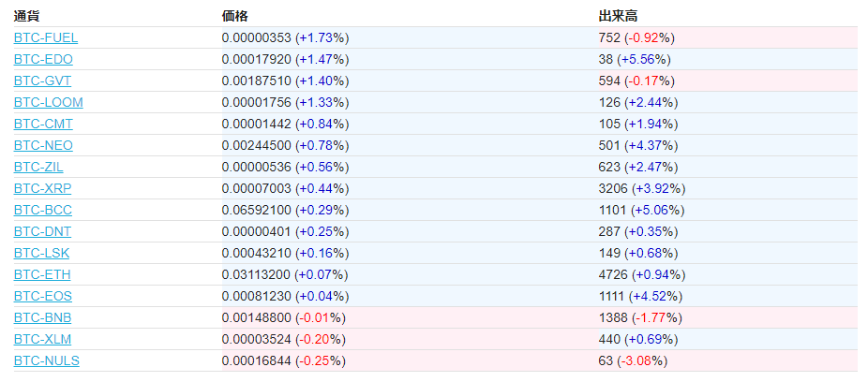Image resolution: width=868 pixels, height=382 pixels.
Task: Open the BTC-NEO pair link
Action: coord(43,145)
